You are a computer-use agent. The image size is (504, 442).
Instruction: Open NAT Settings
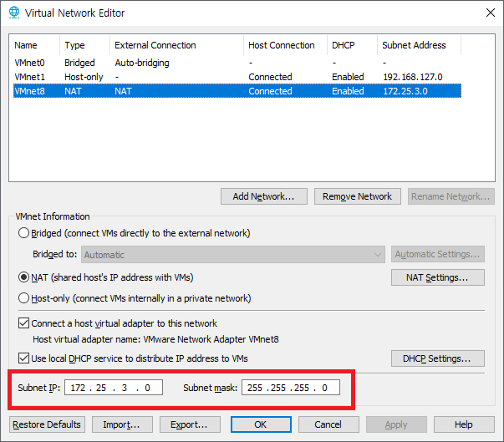click(x=438, y=277)
